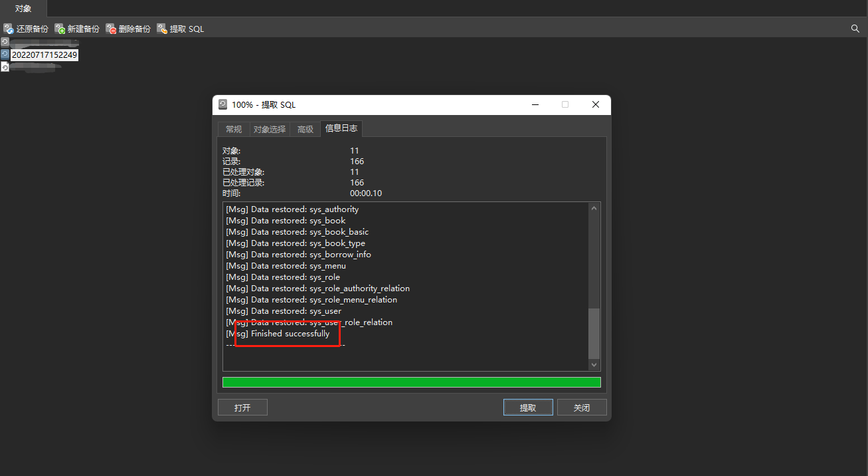Select the 信息日志 tab

[x=341, y=128]
